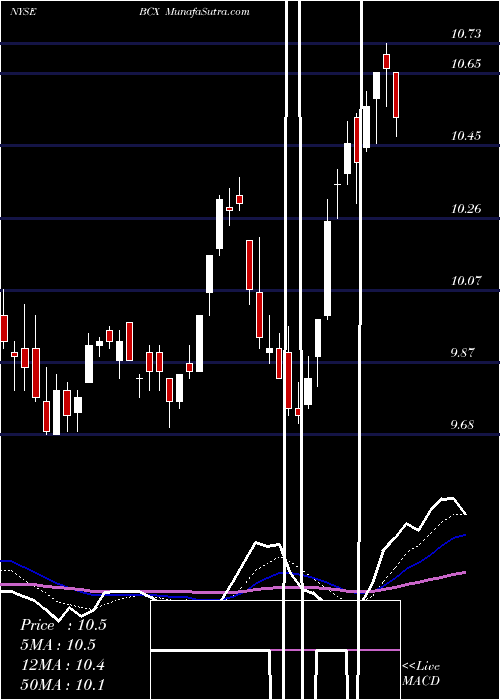Click the 10.45 price level label
This screenshot has height=700, width=500.
point(466,136)
